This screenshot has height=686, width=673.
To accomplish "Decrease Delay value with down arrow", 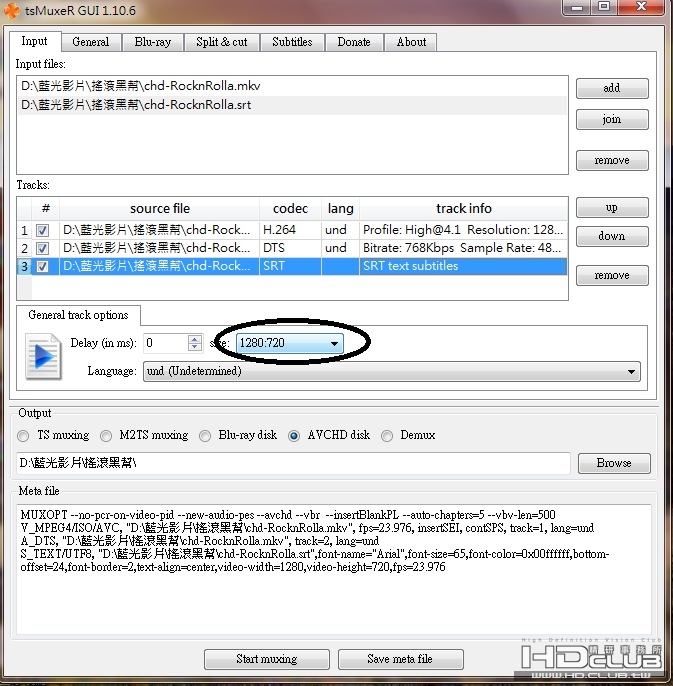I will point(195,347).
